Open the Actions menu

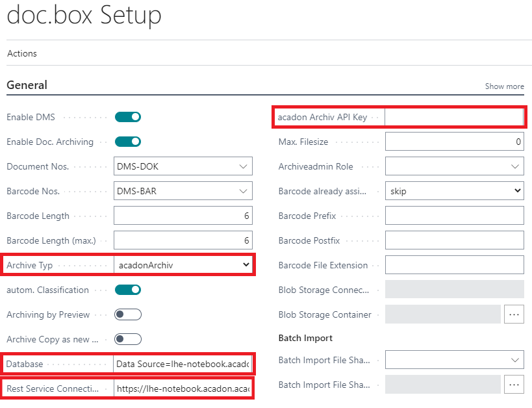point(21,53)
